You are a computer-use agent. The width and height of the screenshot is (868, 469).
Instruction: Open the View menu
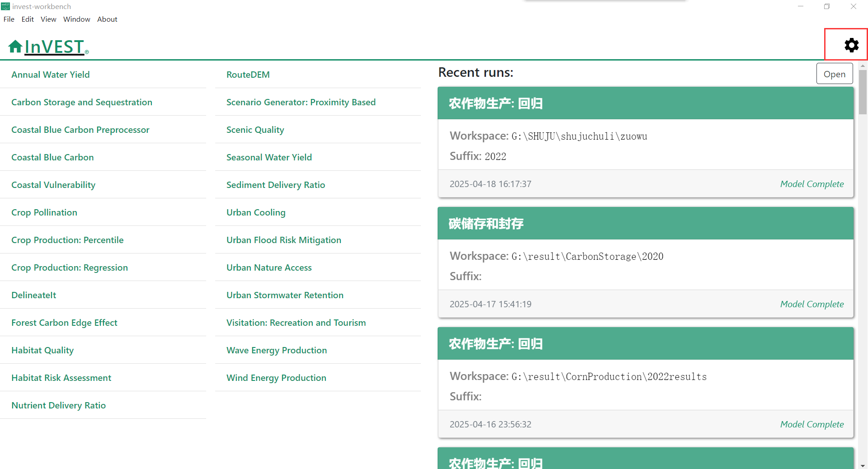[48, 19]
